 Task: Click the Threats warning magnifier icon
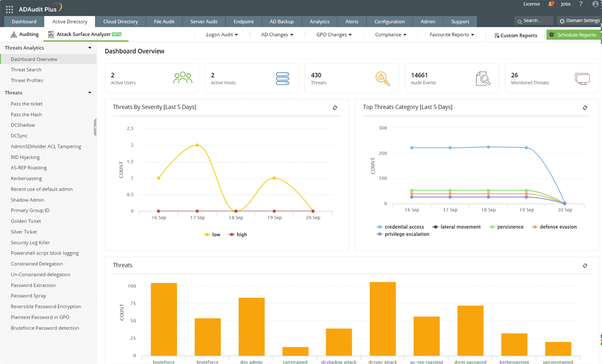pos(382,78)
